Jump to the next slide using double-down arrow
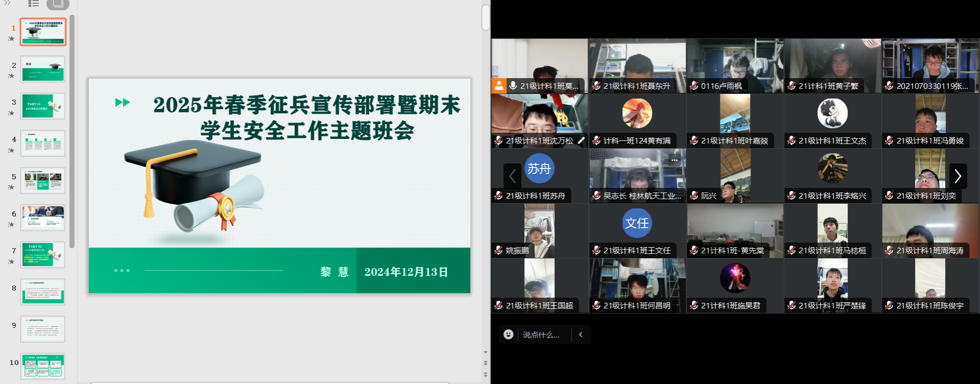 click(x=485, y=374)
